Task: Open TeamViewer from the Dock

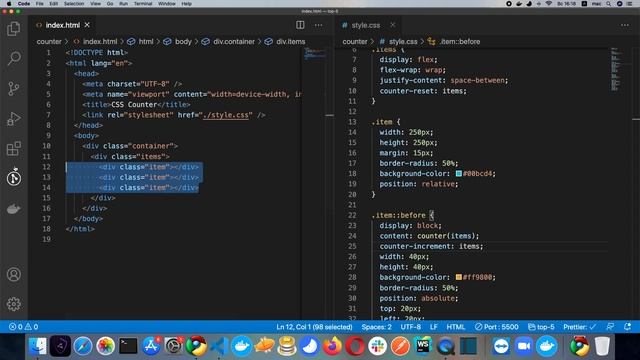Action: [501, 346]
